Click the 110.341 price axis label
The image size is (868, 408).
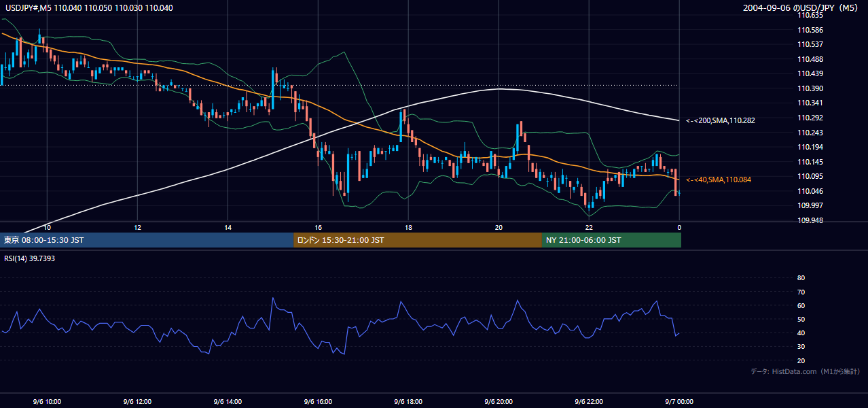click(810, 103)
